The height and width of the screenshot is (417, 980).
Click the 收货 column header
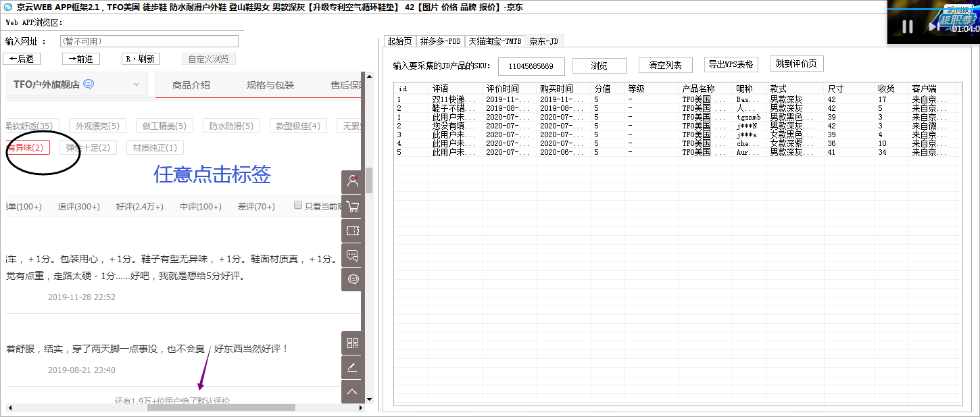point(891,89)
